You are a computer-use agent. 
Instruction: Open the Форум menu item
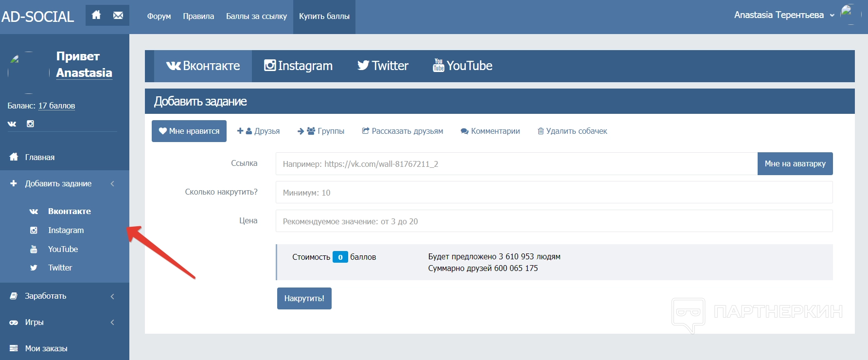click(159, 16)
